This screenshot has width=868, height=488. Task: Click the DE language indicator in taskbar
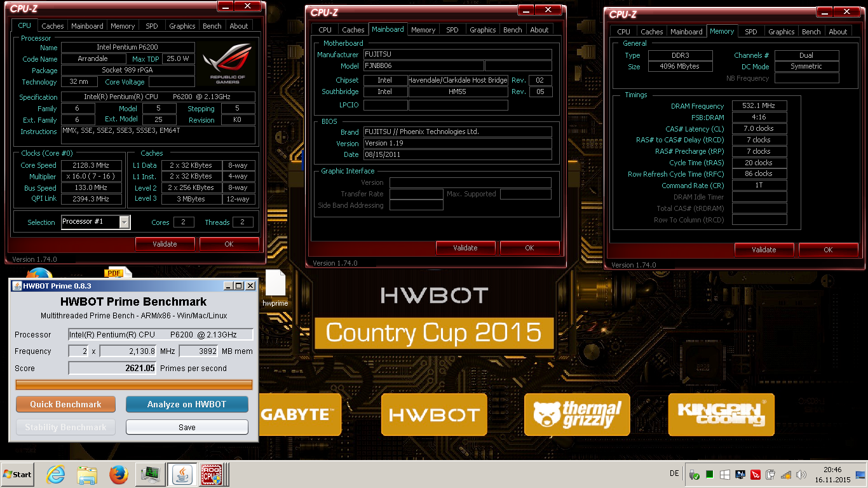pyautogui.click(x=674, y=475)
